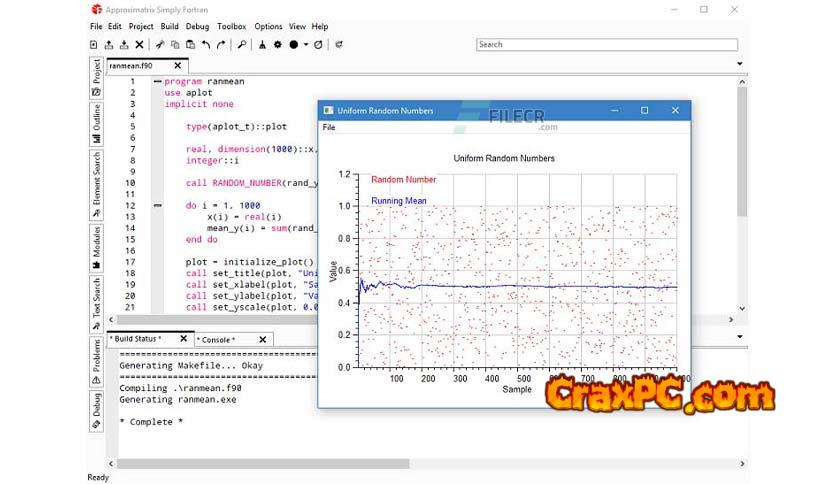Image resolution: width=836 pixels, height=484 pixels.
Task: Open the File menu in plot window
Action: tap(329, 128)
